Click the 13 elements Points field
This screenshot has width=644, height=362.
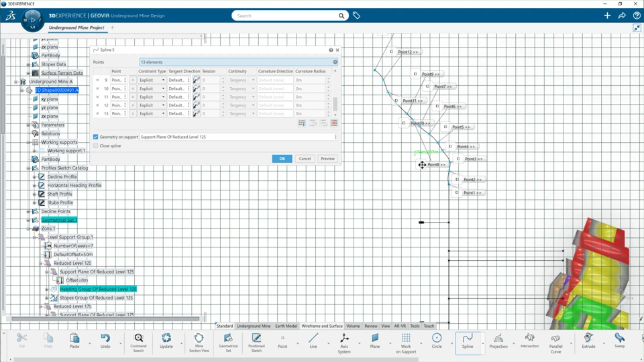[238, 62]
